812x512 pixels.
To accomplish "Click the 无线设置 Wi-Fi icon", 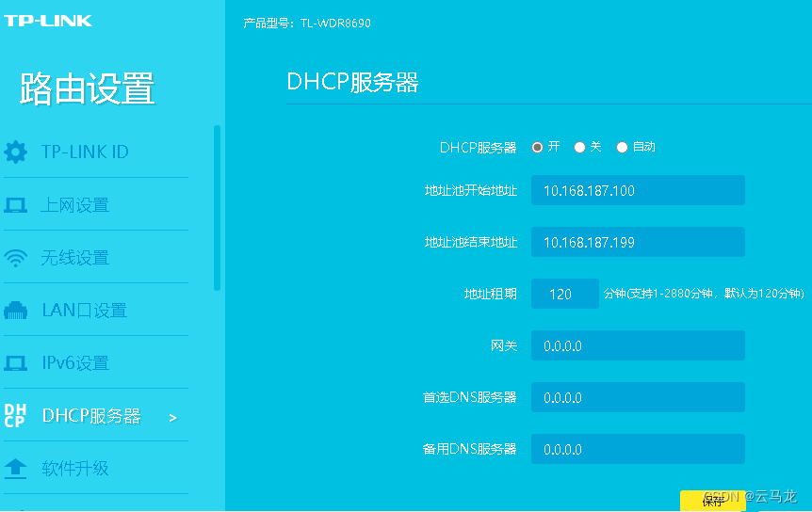I will [15, 258].
